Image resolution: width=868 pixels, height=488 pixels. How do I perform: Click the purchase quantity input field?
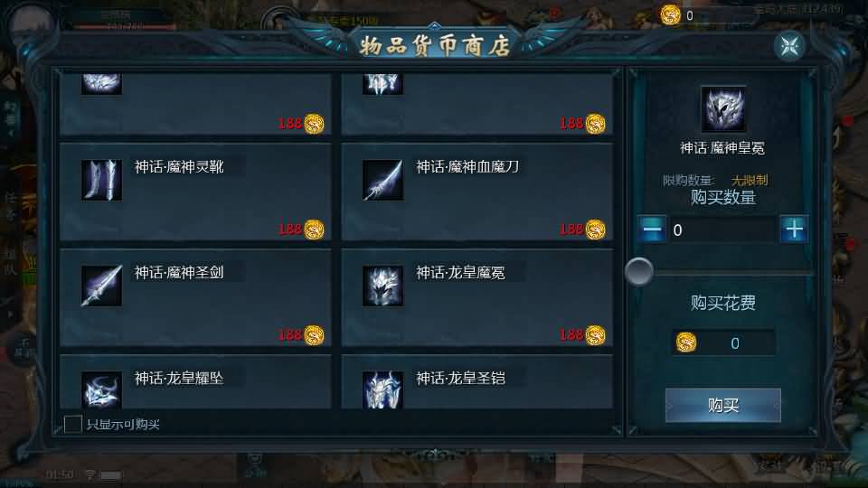pyautogui.click(x=722, y=230)
